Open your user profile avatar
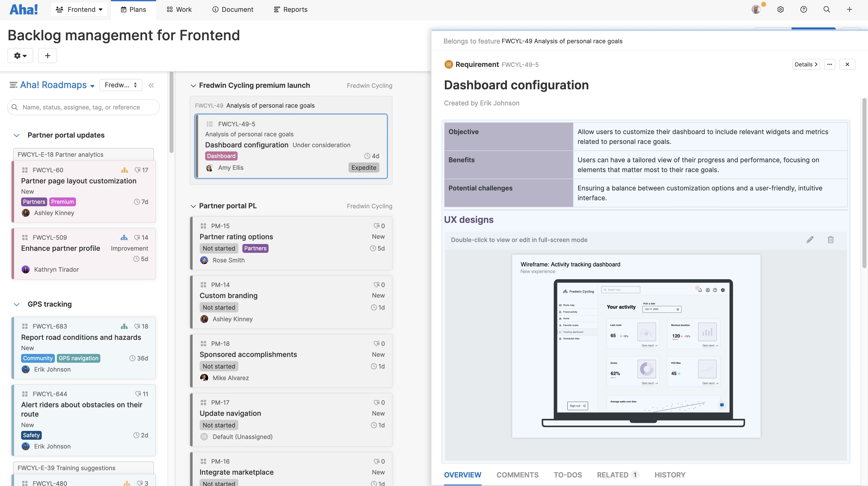The image size is (868, 486). [x=756, y=9]
